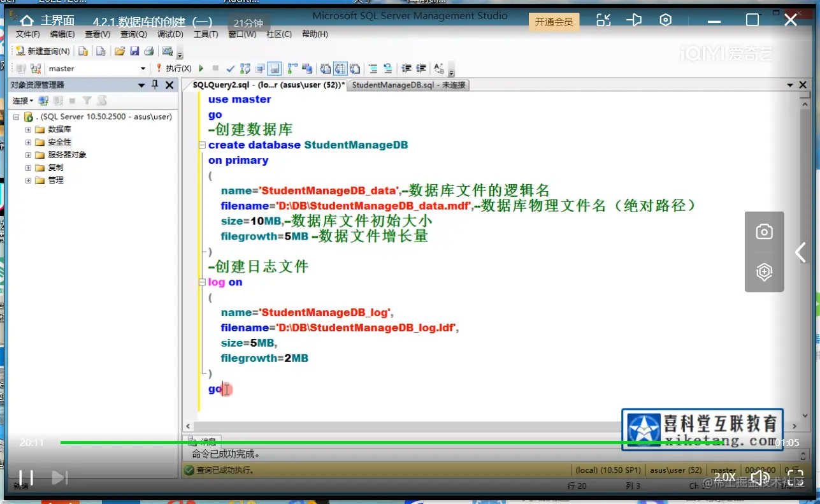
Task: Click the video settings hexagon icon
Action: (x=666, y=20)
